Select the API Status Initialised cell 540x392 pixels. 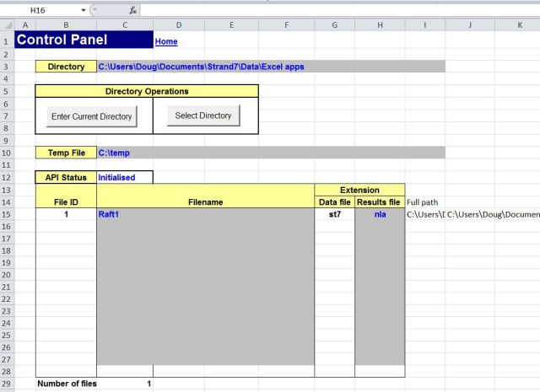(x=125, y=177)
